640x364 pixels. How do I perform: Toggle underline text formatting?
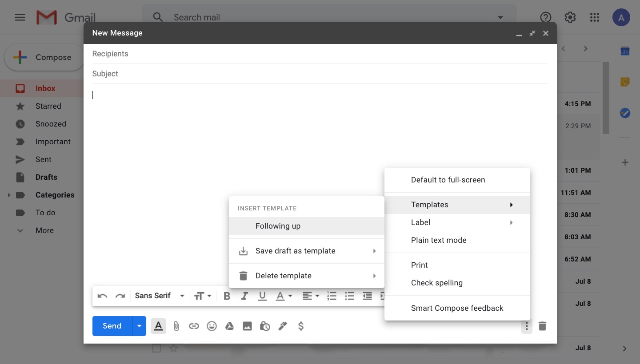[x=262, y=296]
